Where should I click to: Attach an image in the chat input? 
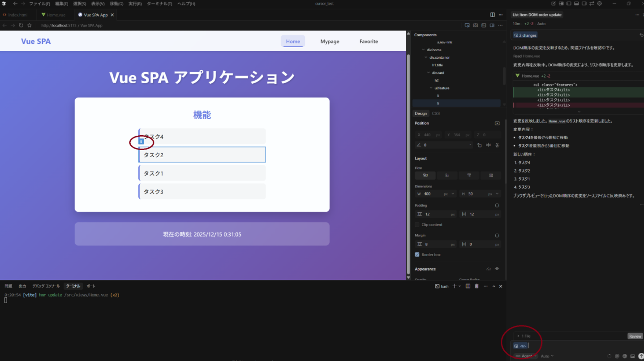click(632, 356)
